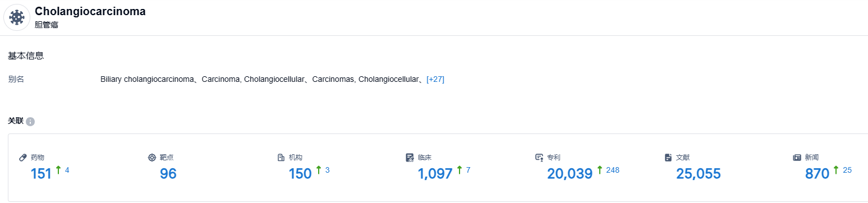Open the 150 organizations count

coord(300,174)
